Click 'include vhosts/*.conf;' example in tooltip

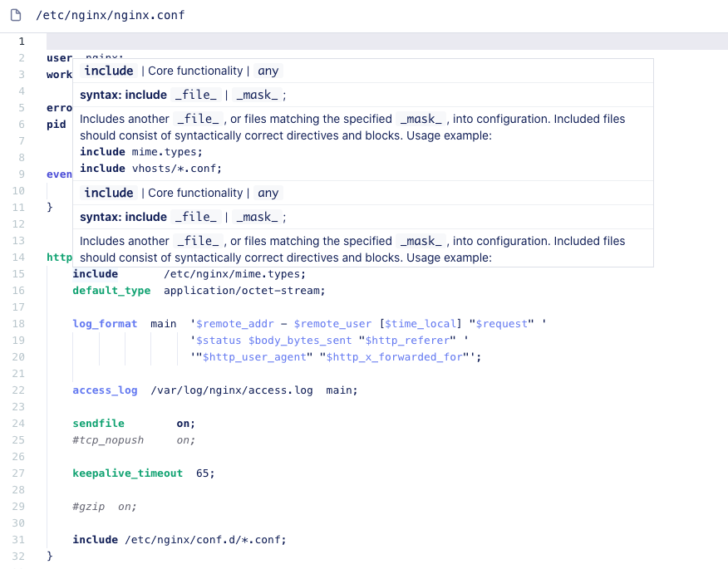(151, 169)
